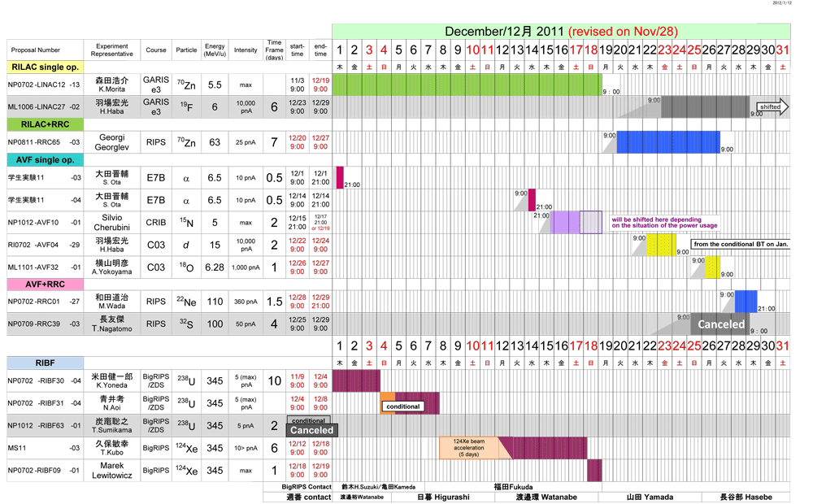813x504 pixels.
Task: Select the yellow RILAC single op. section label
Action: [x=45, y=67]
